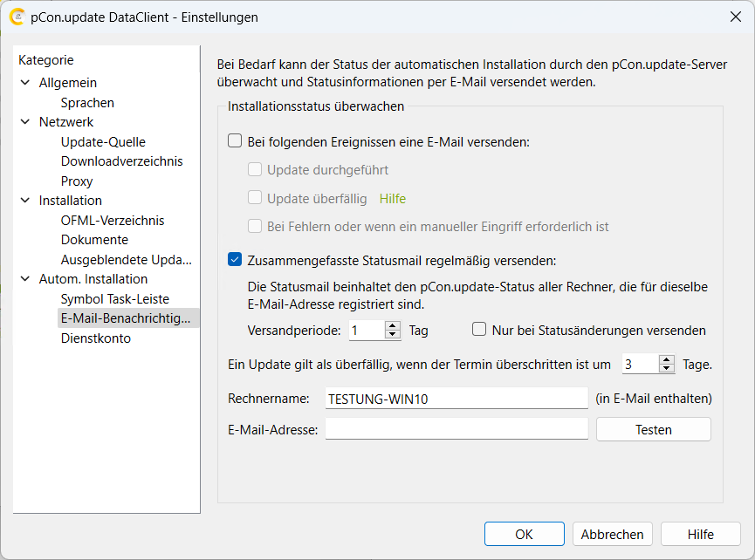The height and width of the screenshot is (560, 755).
Task: Toggle 'Update durchgeführt' checkbox
Action: click(x=255, y=169)
